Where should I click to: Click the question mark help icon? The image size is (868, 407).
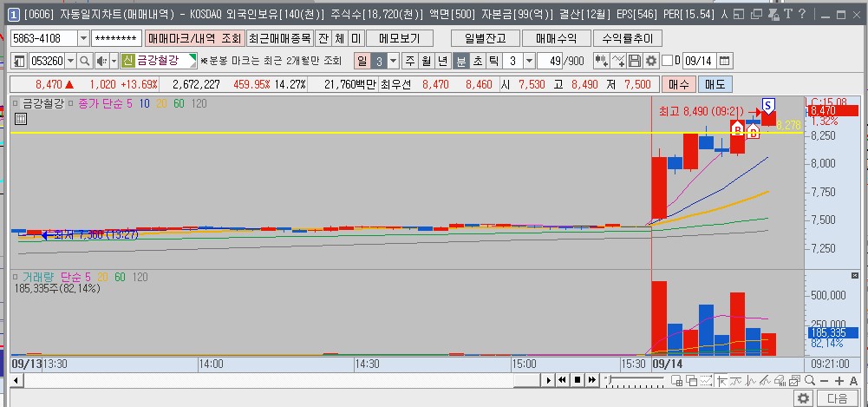click(802, 14)
